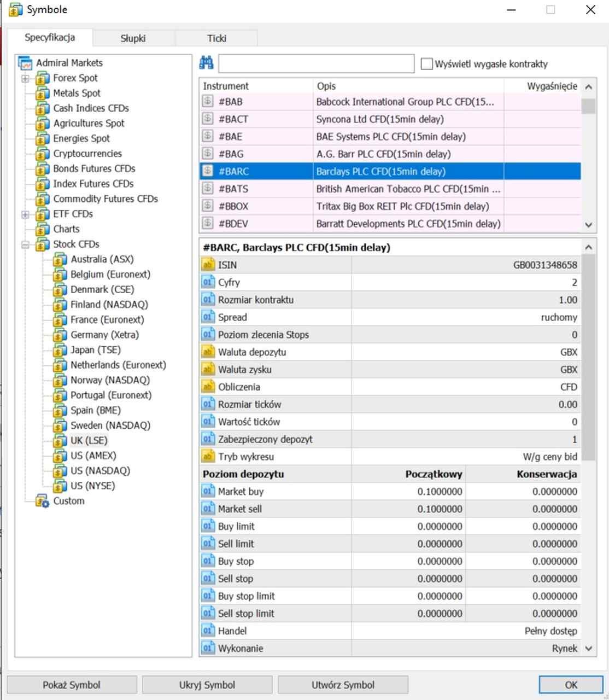Click the US (NYSE) folder icon
609x700 pixels.
60,486
